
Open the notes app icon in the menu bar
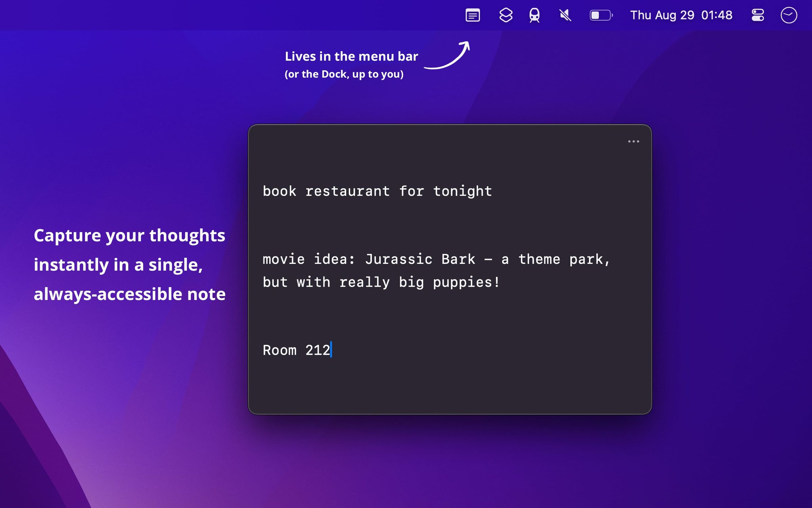pyautogui.click(x=473, y=15)
